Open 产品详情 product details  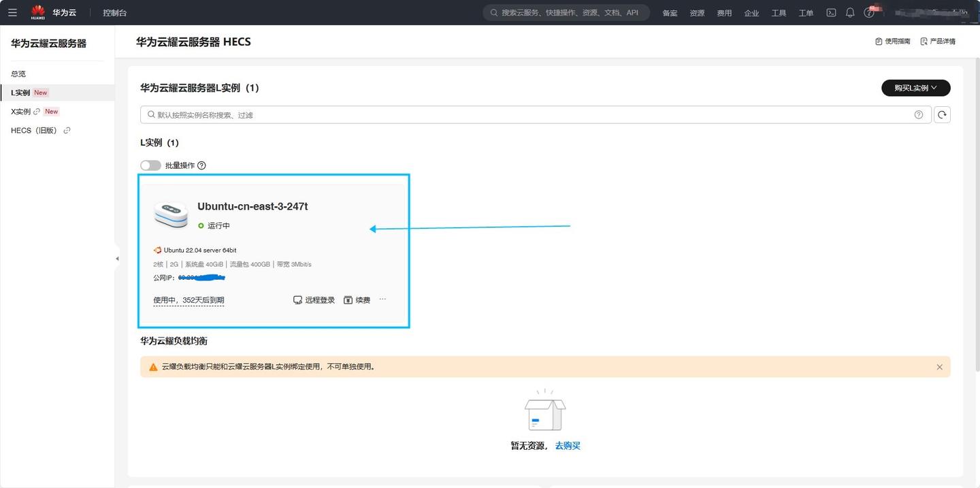(938, 42)
